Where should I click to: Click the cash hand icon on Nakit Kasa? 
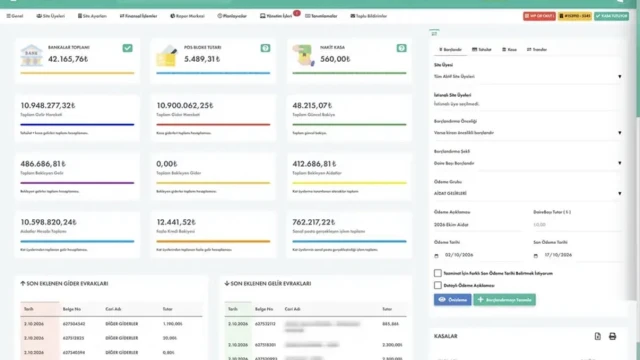(x=304, y=56)
